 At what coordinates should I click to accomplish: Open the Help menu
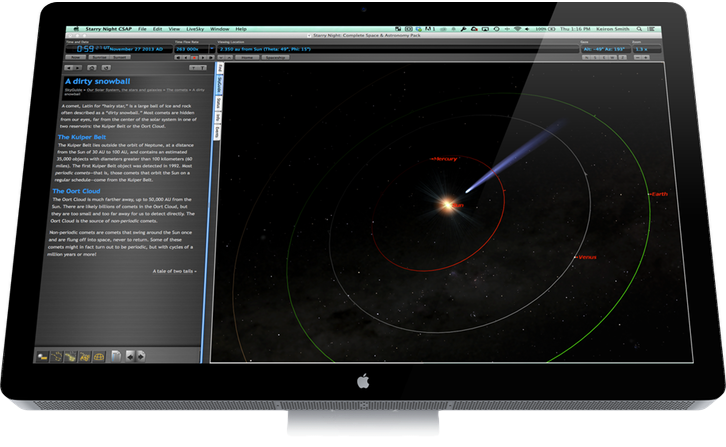pyautogui.click(x=241, y=29)
